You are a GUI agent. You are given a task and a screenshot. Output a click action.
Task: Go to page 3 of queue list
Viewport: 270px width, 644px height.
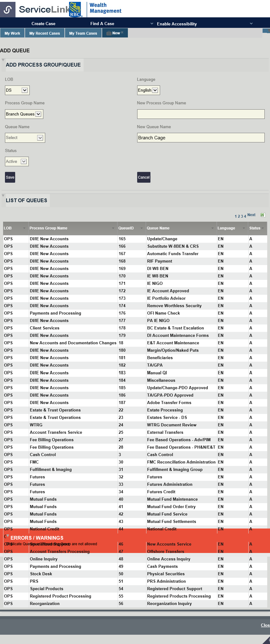click(242, 216)
